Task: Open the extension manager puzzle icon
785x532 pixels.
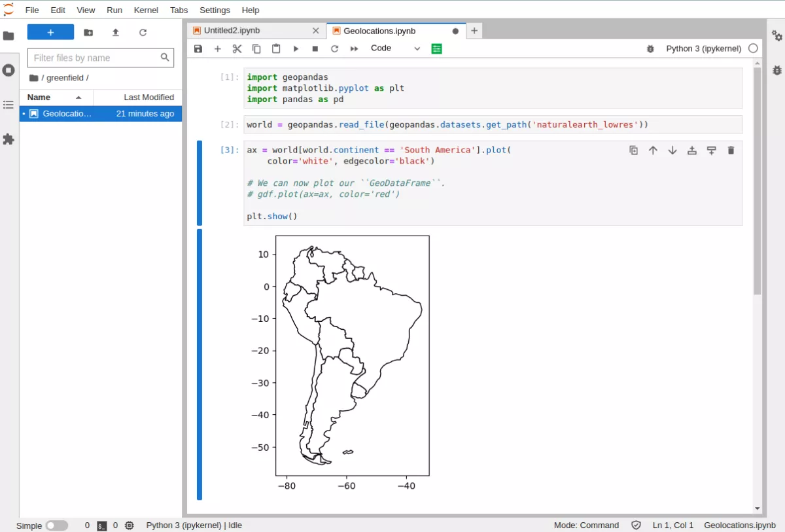Action: [x=9, y=139]
